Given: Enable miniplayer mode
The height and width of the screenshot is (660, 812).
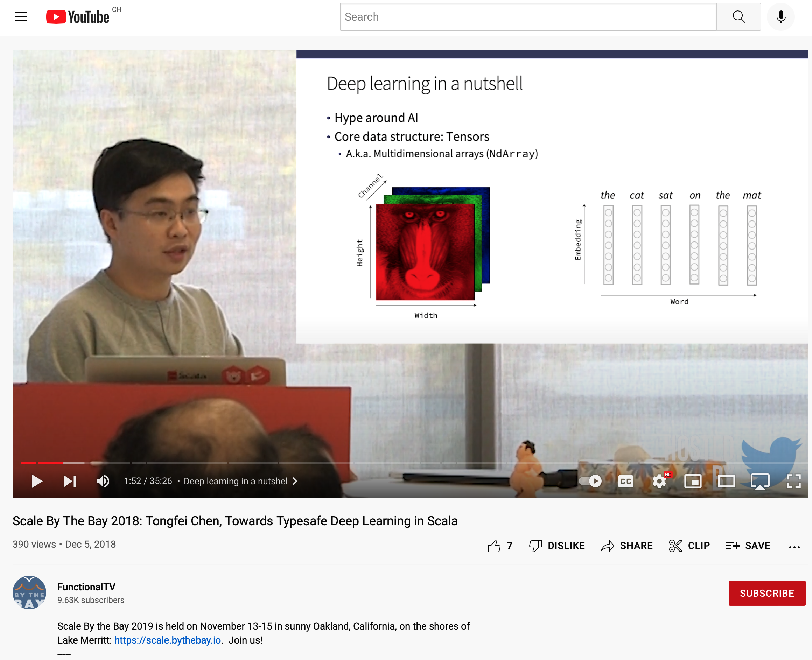Looking at the screenshot, I should point(693,481).
